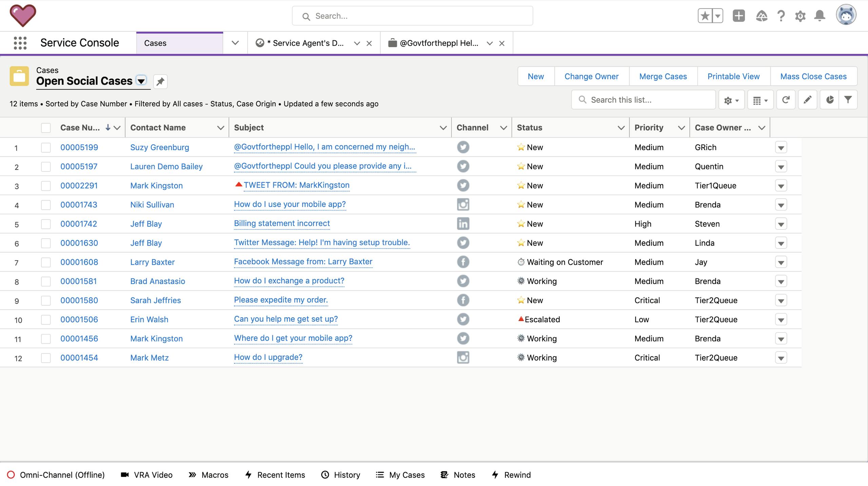
Task: Toggle the select-all header checkbox
Action: [x=46, y=128]
